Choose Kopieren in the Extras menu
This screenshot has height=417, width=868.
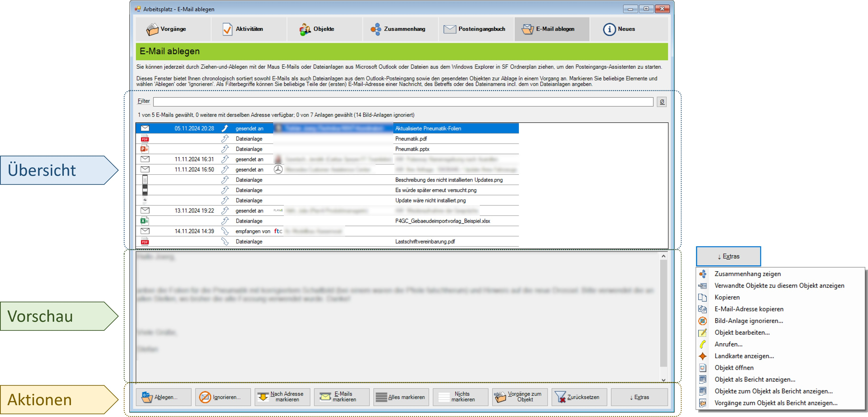pyautogui.click(x=780, y=298)
